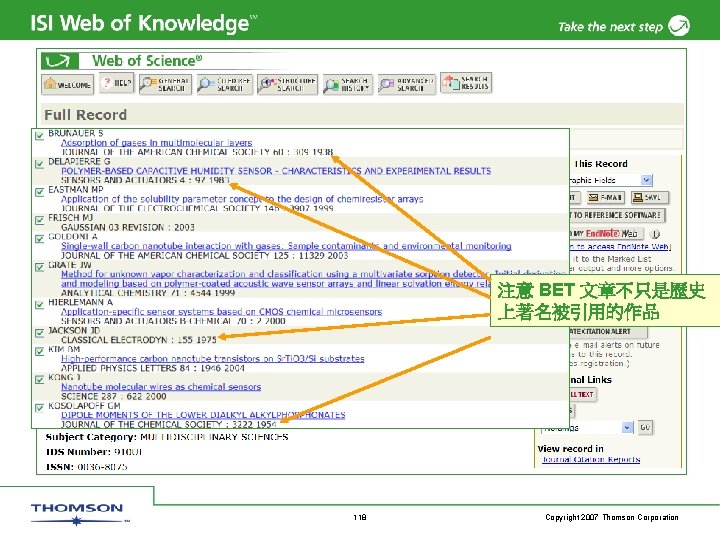Click the Full Text button
Image resolution: width=720 pixels, height=540 pixels.
coord(583,394)
